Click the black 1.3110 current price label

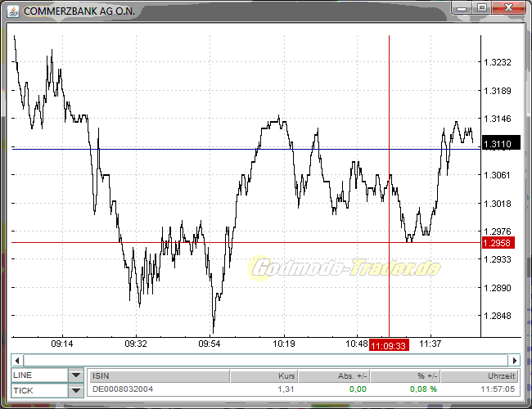click(501, 142)
